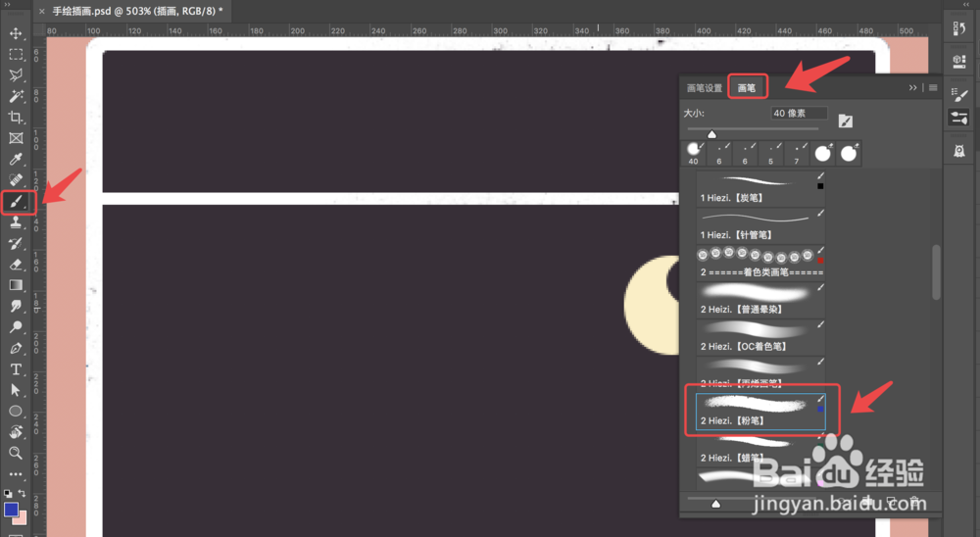
Task: Choose the 1 Hiezi.【针管笔】 brush
Action: [760, 225]
